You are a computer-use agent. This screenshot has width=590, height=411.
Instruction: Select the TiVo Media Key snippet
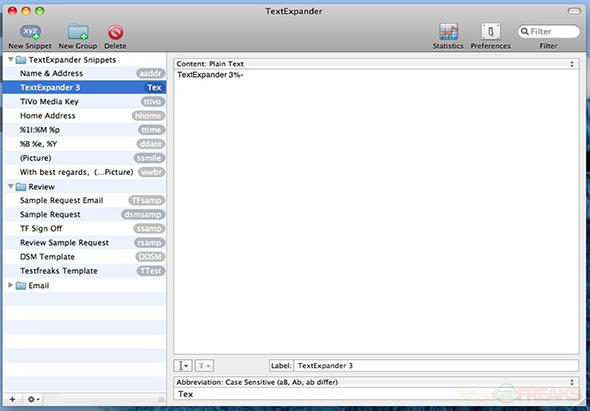click(x=84, y=102)
